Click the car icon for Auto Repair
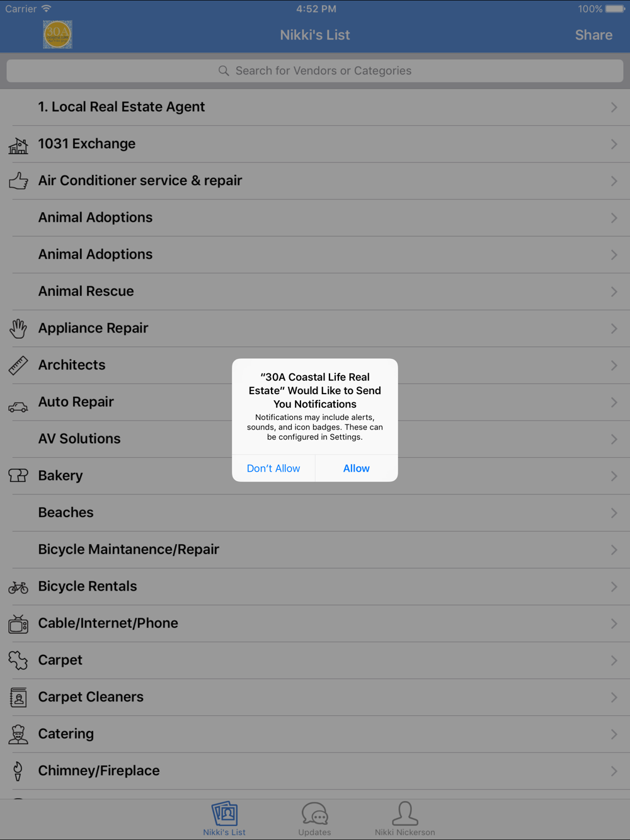Screen dimensions: 630x840 [x=18, y=407]
